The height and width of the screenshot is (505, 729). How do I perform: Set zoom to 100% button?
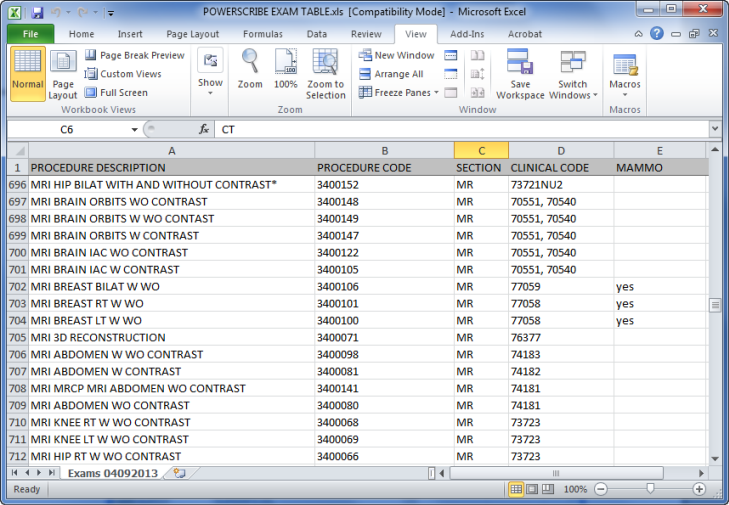[285, 69]
